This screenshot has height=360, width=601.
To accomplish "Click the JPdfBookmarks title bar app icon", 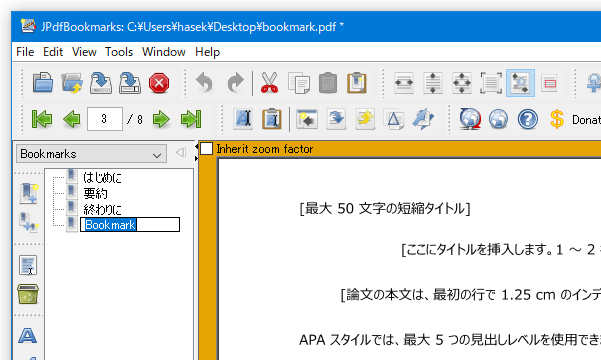I will (x=28, y=26).
